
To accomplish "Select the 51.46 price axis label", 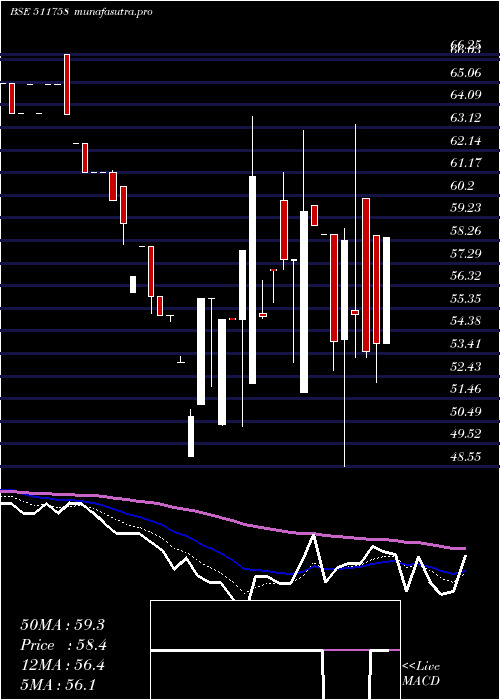I will (x=466, y=389).
